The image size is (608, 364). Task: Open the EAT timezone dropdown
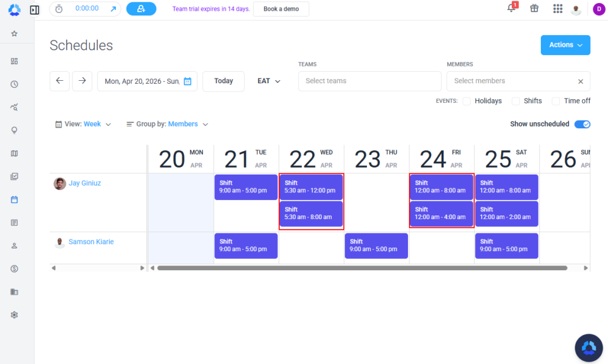click(269, 81)
